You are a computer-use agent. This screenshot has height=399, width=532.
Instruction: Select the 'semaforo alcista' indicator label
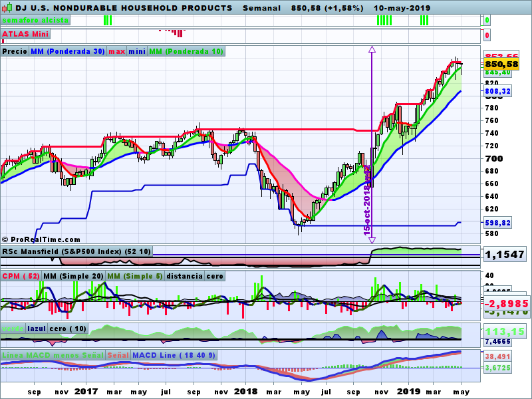point(35,21)
